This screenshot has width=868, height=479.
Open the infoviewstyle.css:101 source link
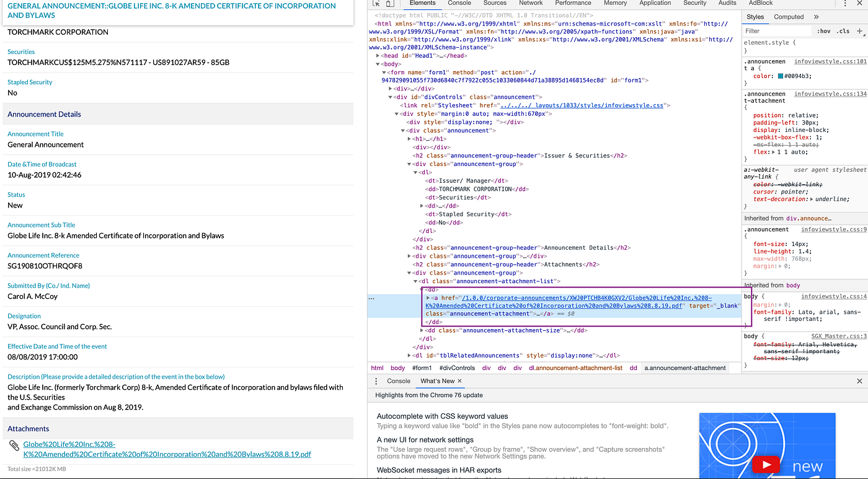(830, 61)
